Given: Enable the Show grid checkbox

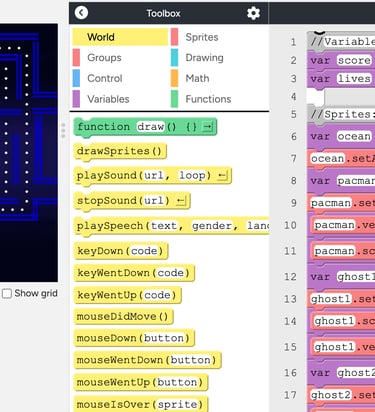Looking at the screenshot, I should (x=7, y=294).
